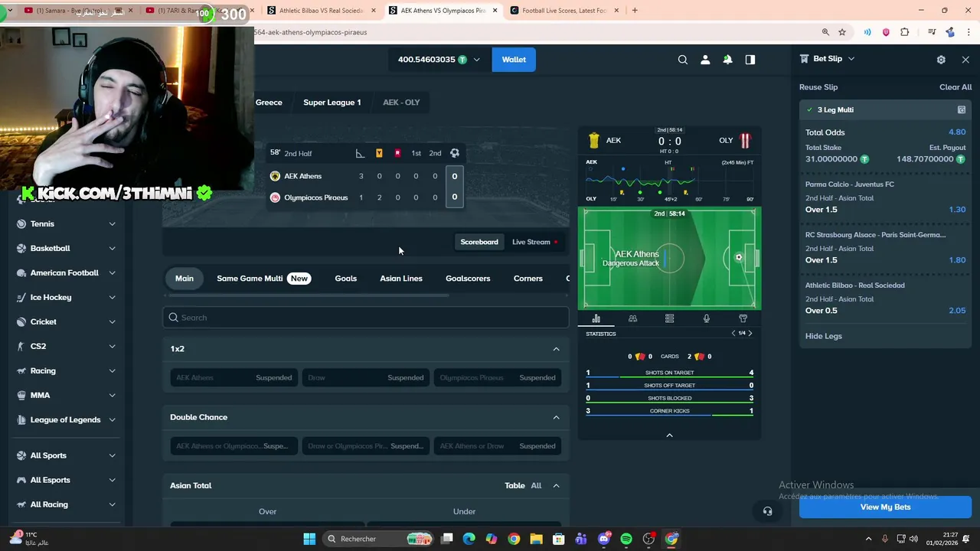Select the Corners tab
The image size is (980, 551).
(528, 279)
